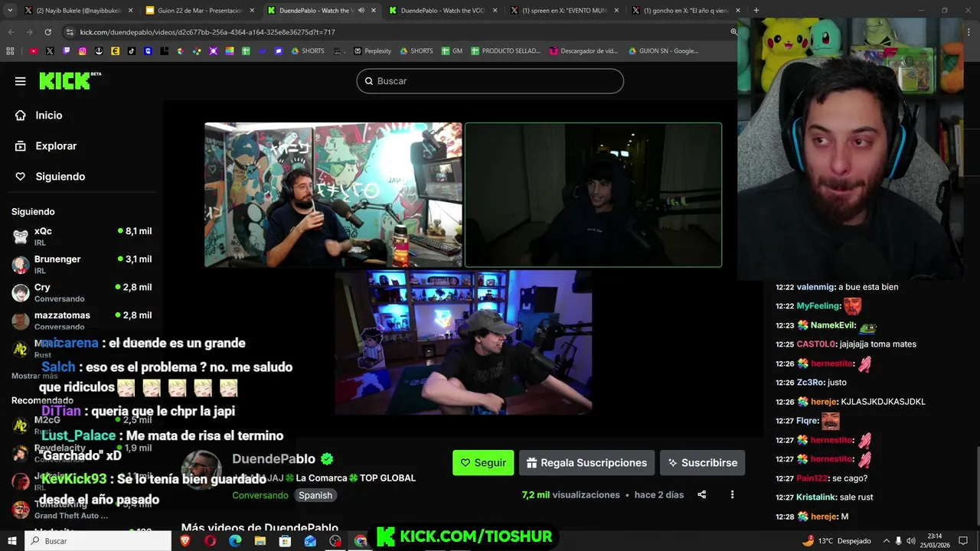Open Brunenger channel in following list
This screenshot has width=980, height=551.
pyautogui.click(x=81, y=265)
